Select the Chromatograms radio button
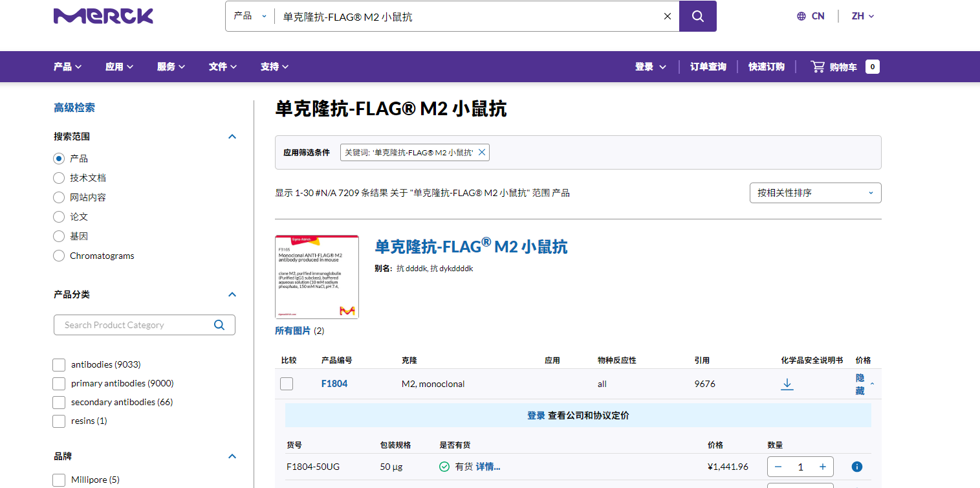 click(x=59, y=256)
